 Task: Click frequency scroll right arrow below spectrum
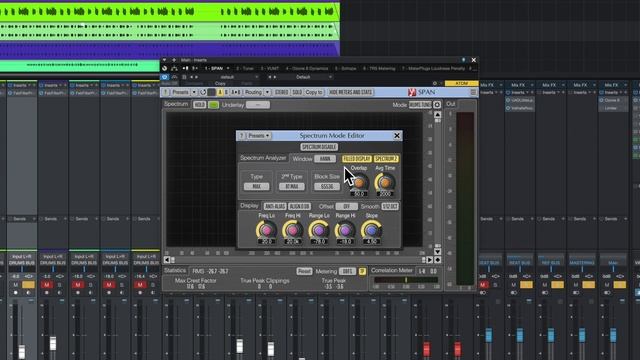(429, 260)
